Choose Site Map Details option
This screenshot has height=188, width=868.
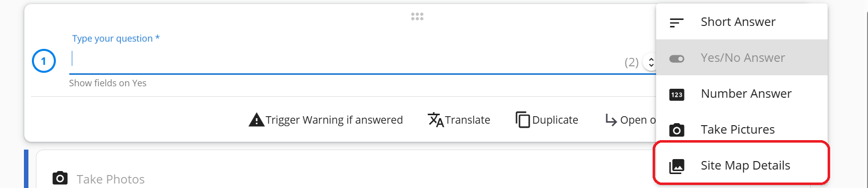(742, 166)
